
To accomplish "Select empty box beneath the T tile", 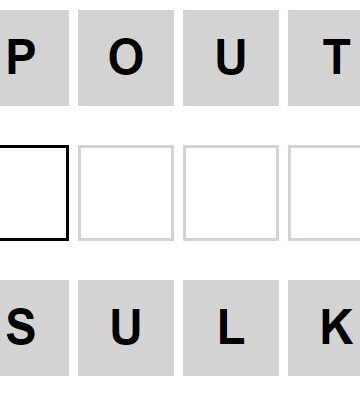I will click(324, 193).
